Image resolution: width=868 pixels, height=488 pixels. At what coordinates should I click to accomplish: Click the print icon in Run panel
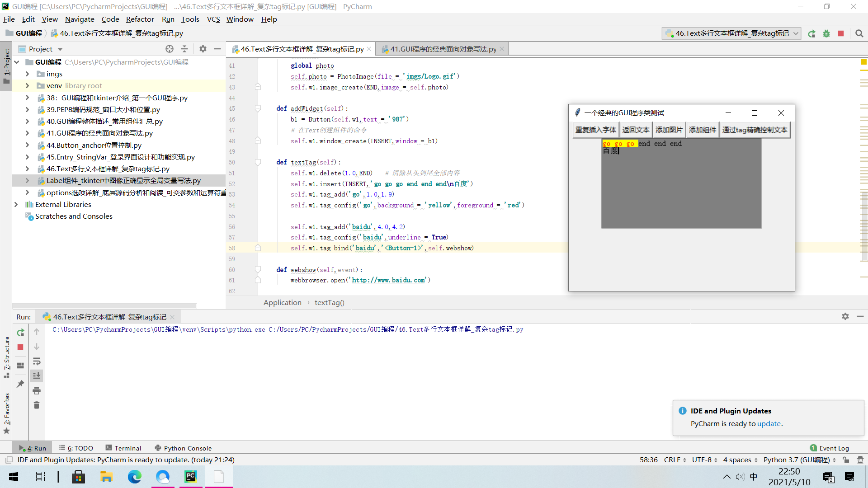37,390
